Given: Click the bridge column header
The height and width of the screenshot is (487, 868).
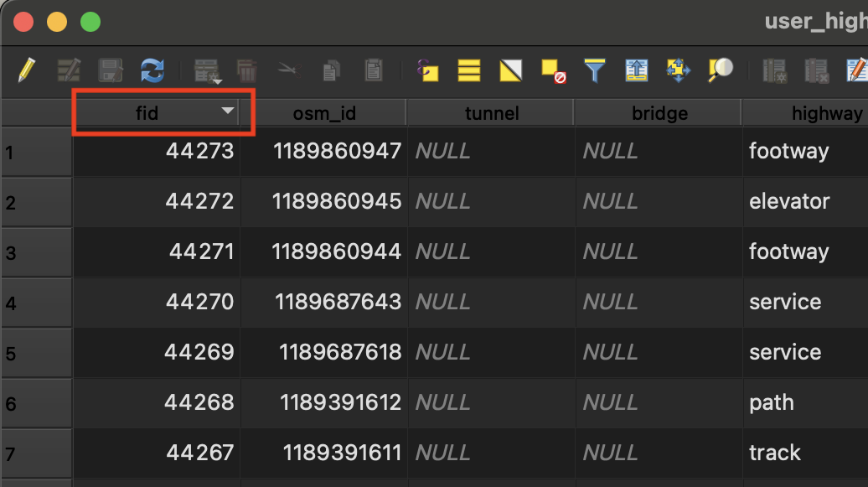Looking at the screenshot, I should point(659,113).
